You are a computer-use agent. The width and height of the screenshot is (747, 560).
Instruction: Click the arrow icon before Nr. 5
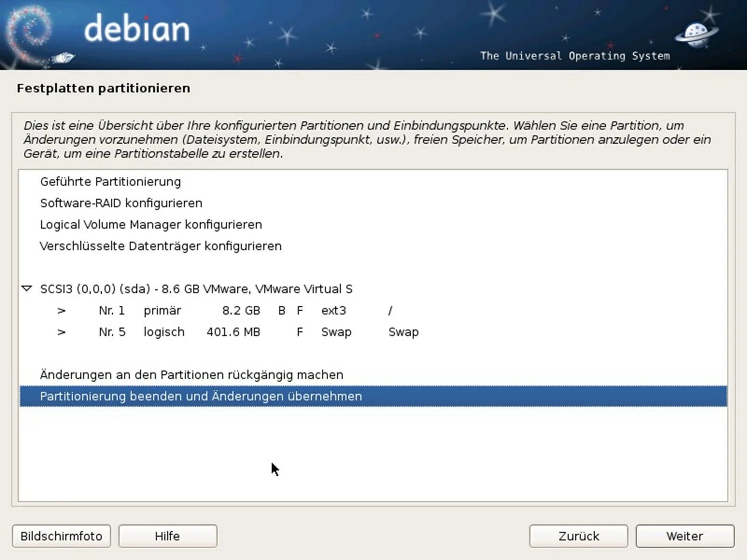[x=61, y=332]
